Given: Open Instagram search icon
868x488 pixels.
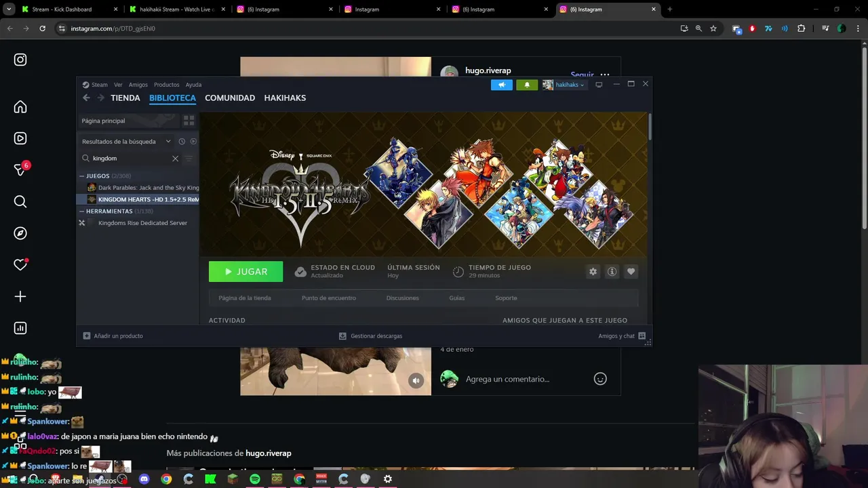Looking at the screenshot, I should pyautogui.click(x=20, y=201).
